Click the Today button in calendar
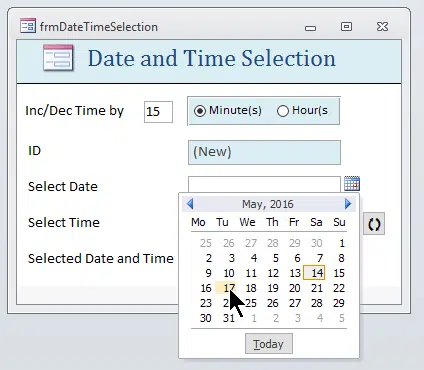Screen dimensions: 424x370 (269, 344)
